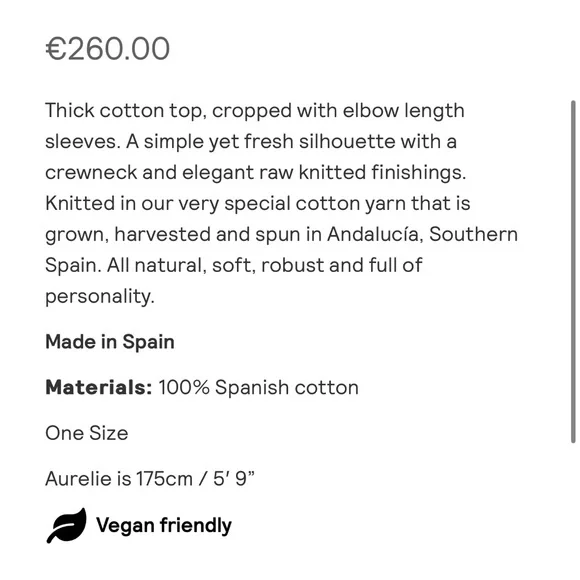
Task: Click the word 'crewneck' in the description
Action: pos(91,172)
